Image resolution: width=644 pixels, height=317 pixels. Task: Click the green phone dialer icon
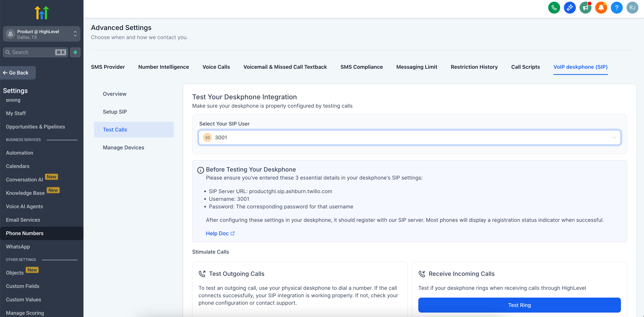pos(554,8)
